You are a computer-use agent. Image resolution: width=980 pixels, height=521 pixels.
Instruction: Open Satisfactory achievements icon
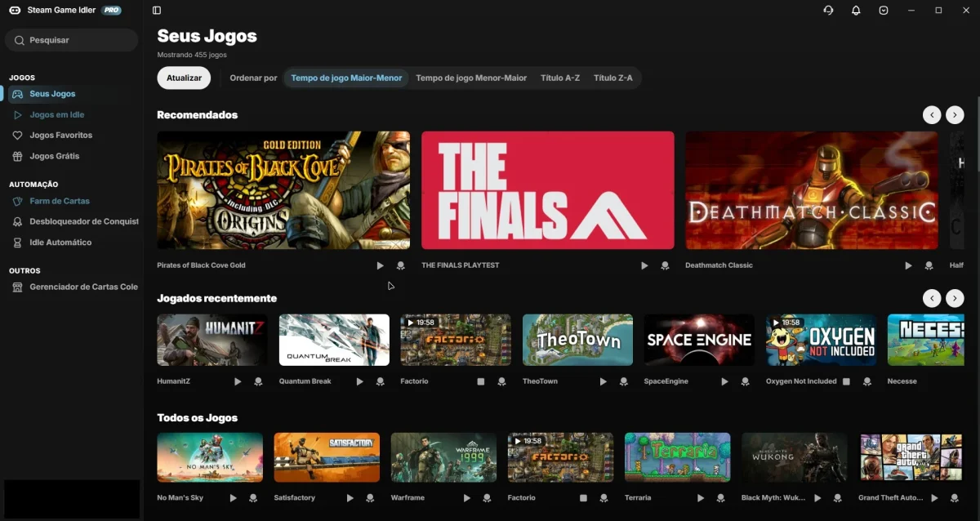(370, 498)
